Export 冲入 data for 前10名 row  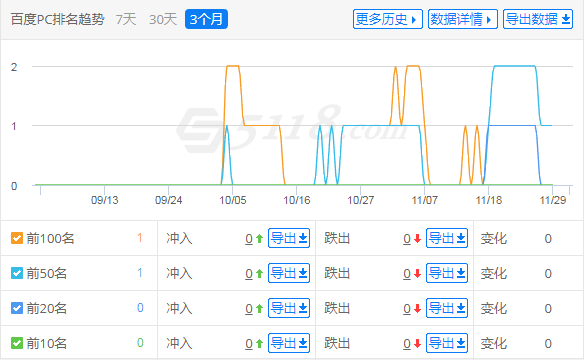[289, 343]
